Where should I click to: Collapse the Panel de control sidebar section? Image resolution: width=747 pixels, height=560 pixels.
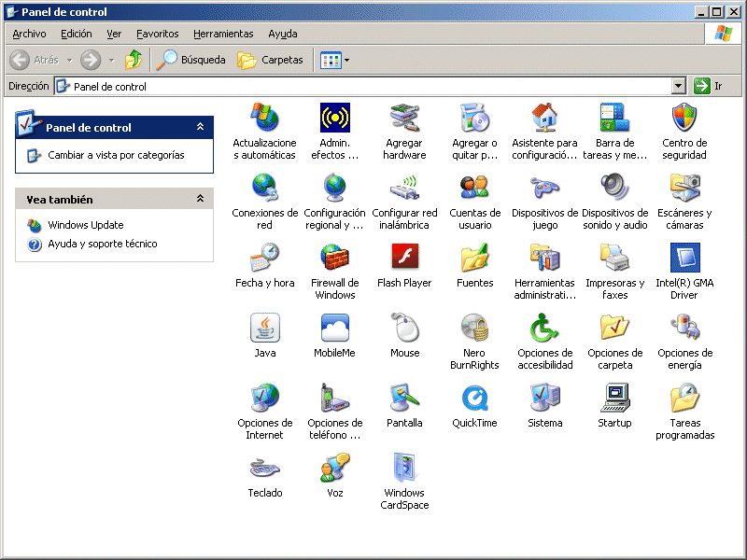coord(200,127)
